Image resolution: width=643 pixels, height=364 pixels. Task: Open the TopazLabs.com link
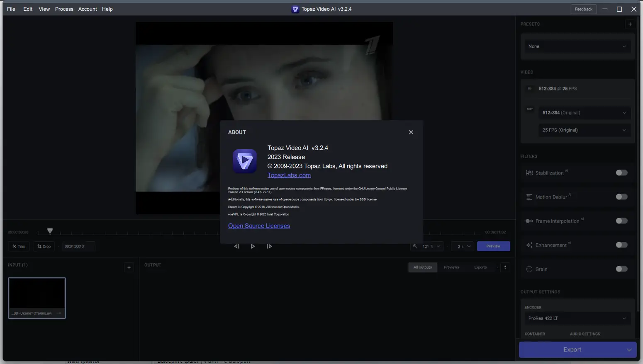point(289,175)
